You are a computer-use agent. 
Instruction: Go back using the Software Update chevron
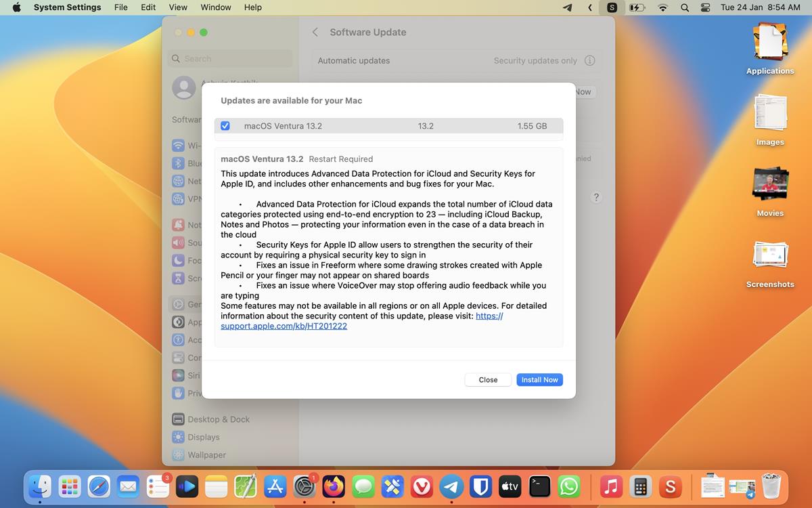[315, 32]
